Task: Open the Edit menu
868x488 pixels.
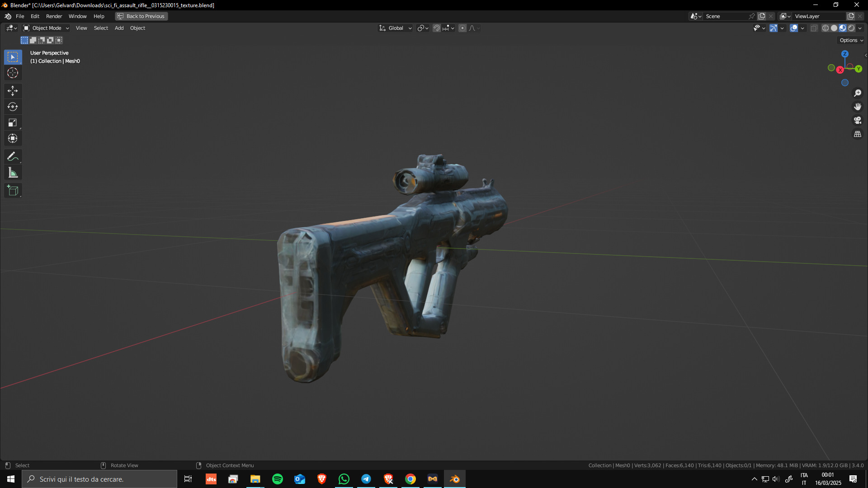Action: point(35,16)
